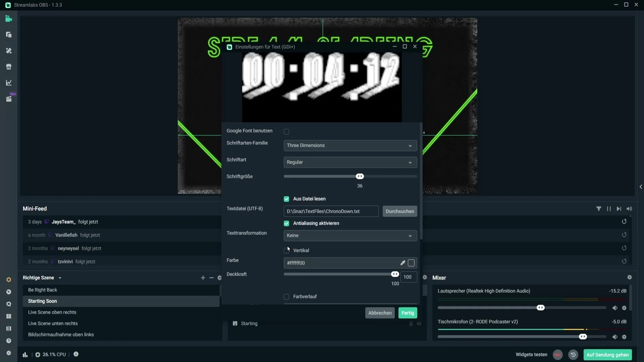The height and width of the screenshot is (362, 644).
Task: Skip the current alert in Mini-Feed
Action: point(619,209)
